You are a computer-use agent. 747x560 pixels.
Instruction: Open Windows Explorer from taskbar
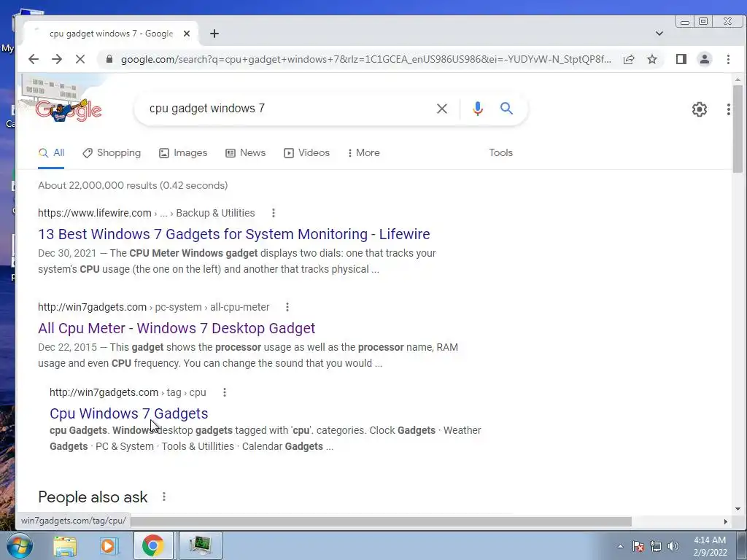pyautogui.click(x=65, y=545)
